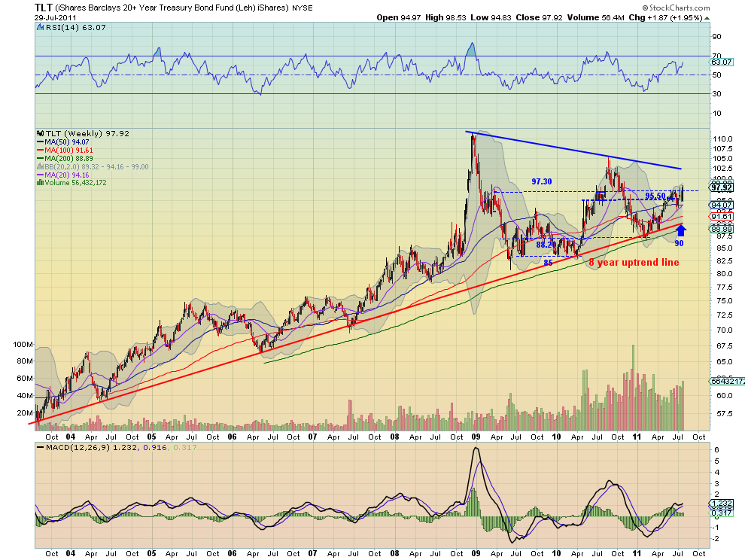Click the 88.20 support annotation
The image size is (745, 560).
(546, 245)
